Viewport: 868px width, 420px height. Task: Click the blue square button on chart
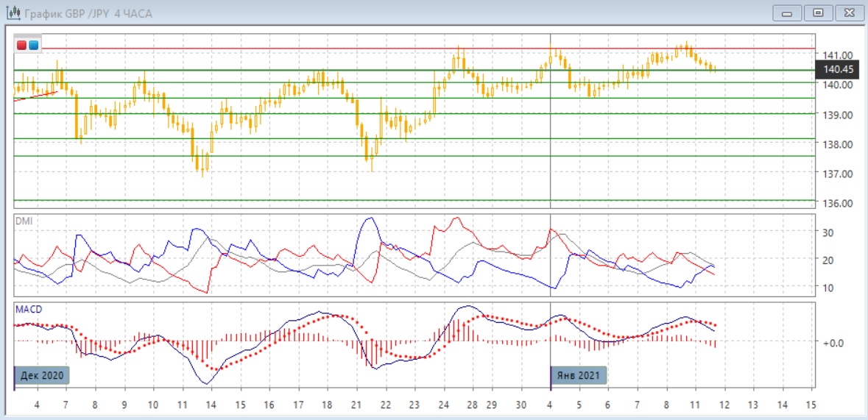tap(33, 46)
